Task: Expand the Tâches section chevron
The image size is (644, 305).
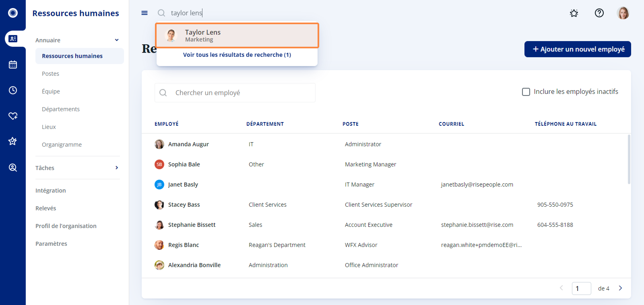Action: pos(117,168)
